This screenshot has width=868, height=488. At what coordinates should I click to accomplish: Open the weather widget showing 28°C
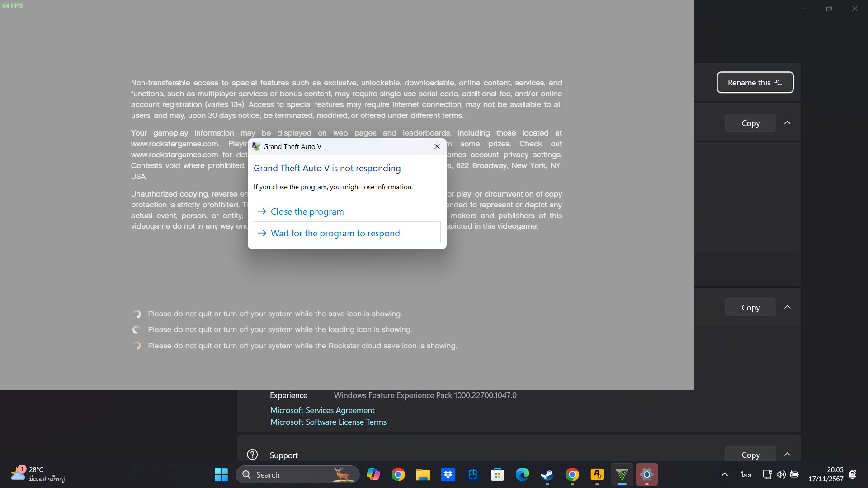[x=38, y=474]
